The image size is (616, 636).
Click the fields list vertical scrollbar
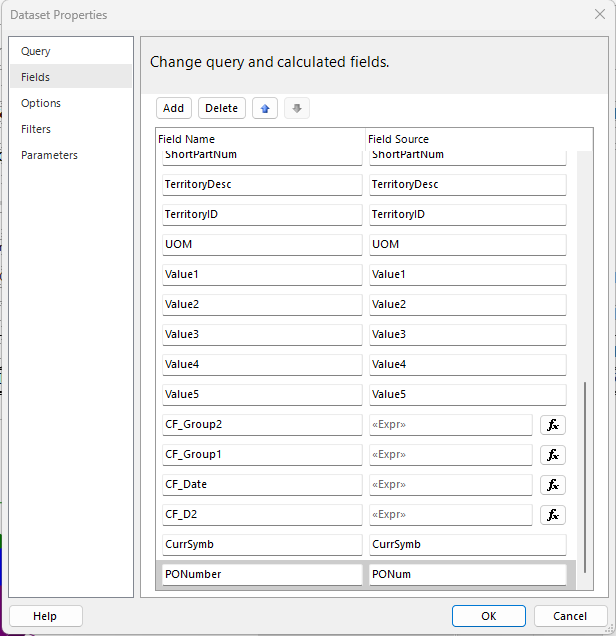point(585,470)
